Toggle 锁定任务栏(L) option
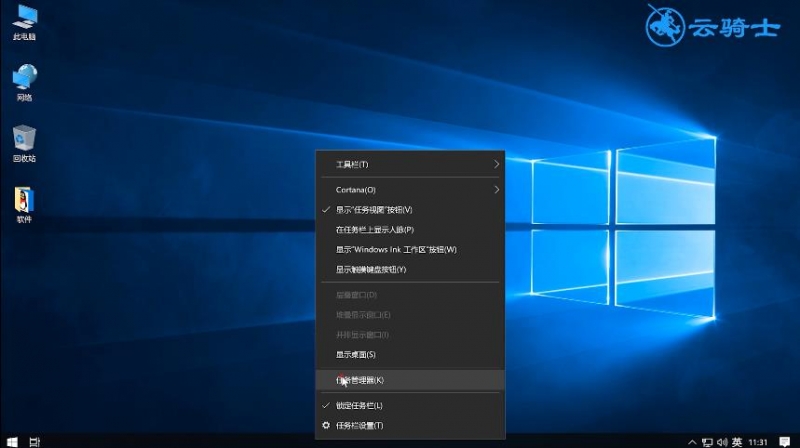800x448 pixels. point(410,406)
